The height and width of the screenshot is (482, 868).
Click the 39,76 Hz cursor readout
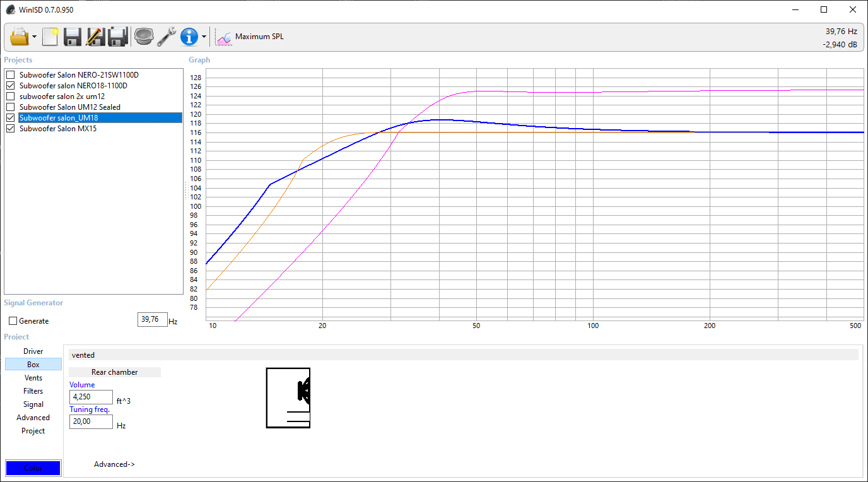click(x=841, y=31)
